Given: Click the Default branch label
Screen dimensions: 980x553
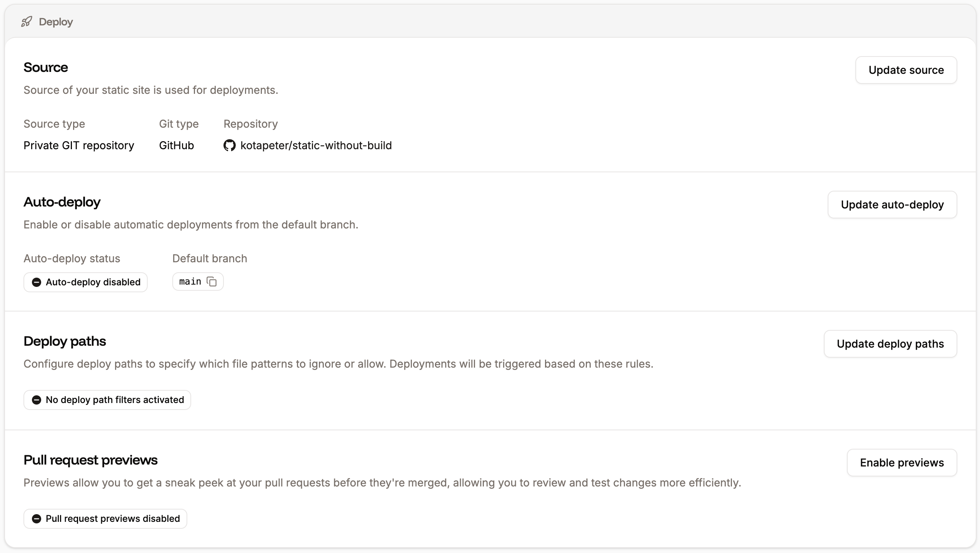Looking at the screenshot, I should click(x=209, y=258).
